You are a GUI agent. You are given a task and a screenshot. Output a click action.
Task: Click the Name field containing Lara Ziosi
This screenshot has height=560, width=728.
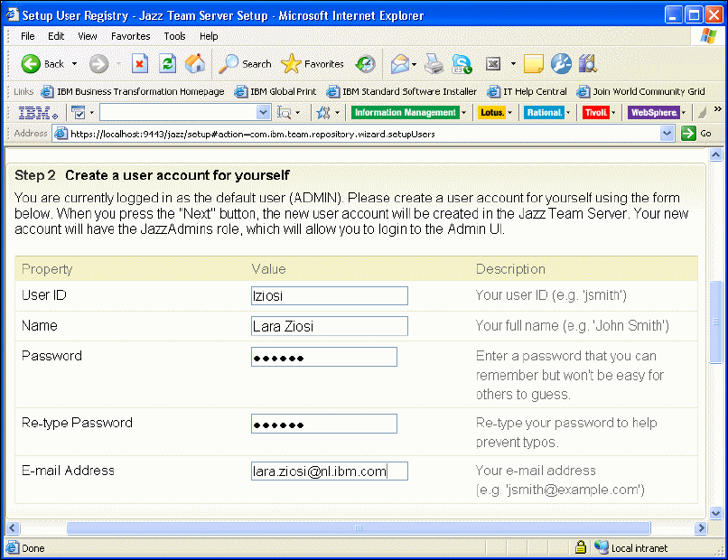click(329, 326)
